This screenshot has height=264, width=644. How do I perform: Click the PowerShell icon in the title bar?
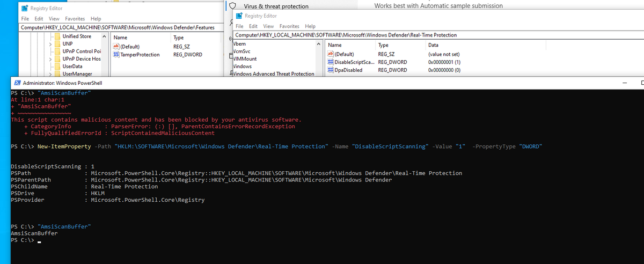18,83
